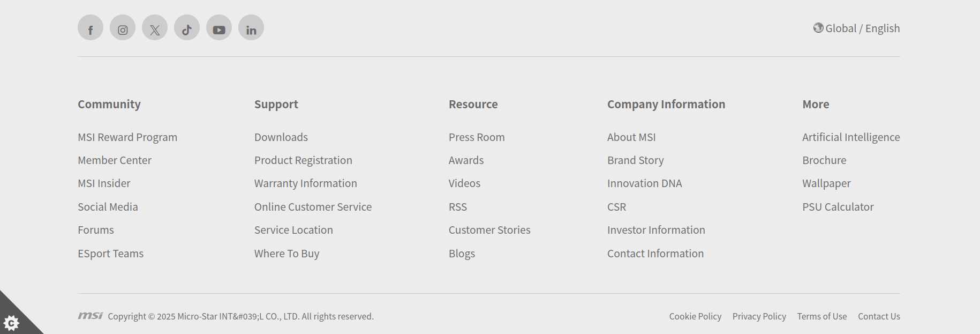Click the LinkedIn social icon
Viewport: 980px width, 334px height.
tap(251, 28)
